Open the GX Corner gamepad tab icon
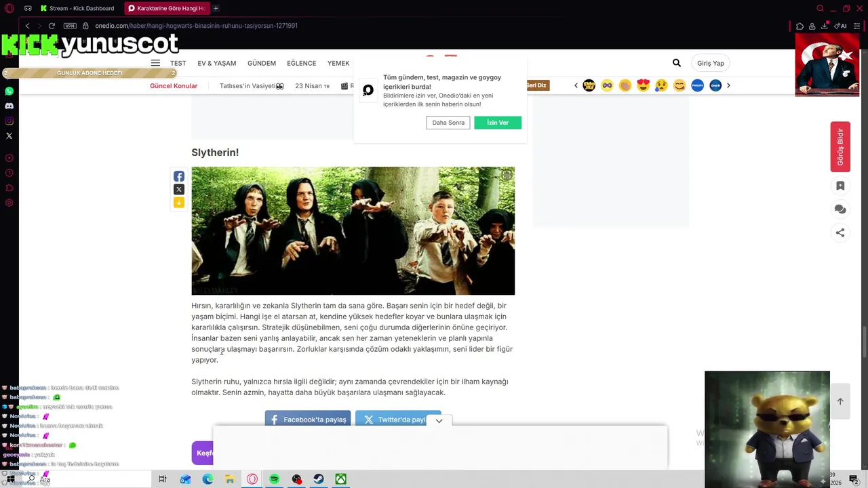Image resolution: width=868 pixels, height=488 pixels. pyautogui.click(x=28, y=8)
